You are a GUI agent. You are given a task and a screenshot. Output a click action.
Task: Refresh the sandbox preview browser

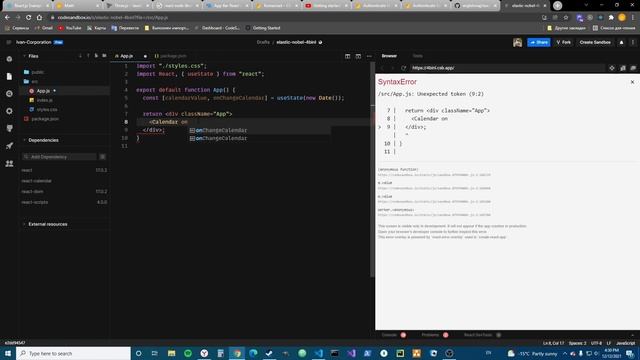404,68
